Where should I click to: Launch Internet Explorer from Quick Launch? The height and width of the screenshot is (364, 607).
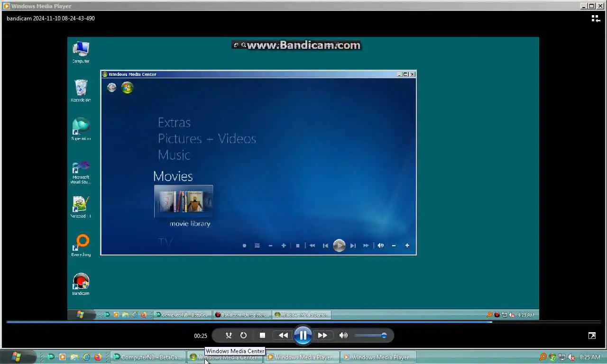pyautogui.click(x=86, y=357)
